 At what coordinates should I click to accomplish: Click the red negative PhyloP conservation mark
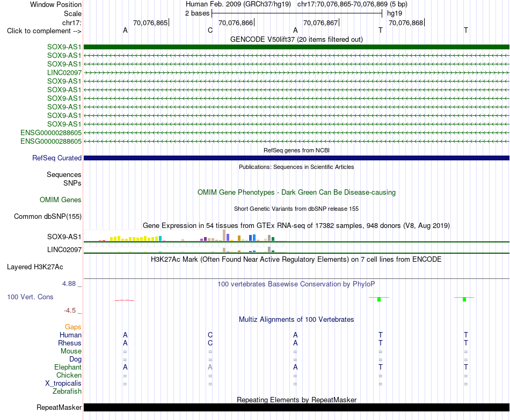click(x=124, y=300)
